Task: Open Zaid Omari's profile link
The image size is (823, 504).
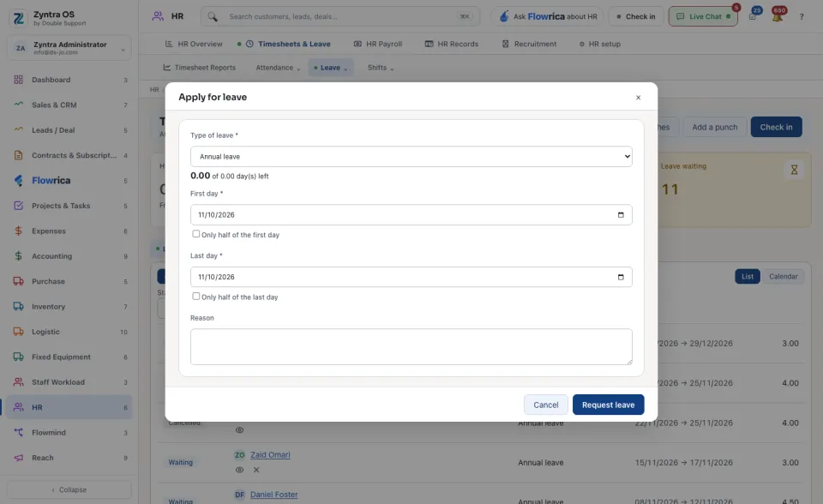Action: tap(270, 454)
